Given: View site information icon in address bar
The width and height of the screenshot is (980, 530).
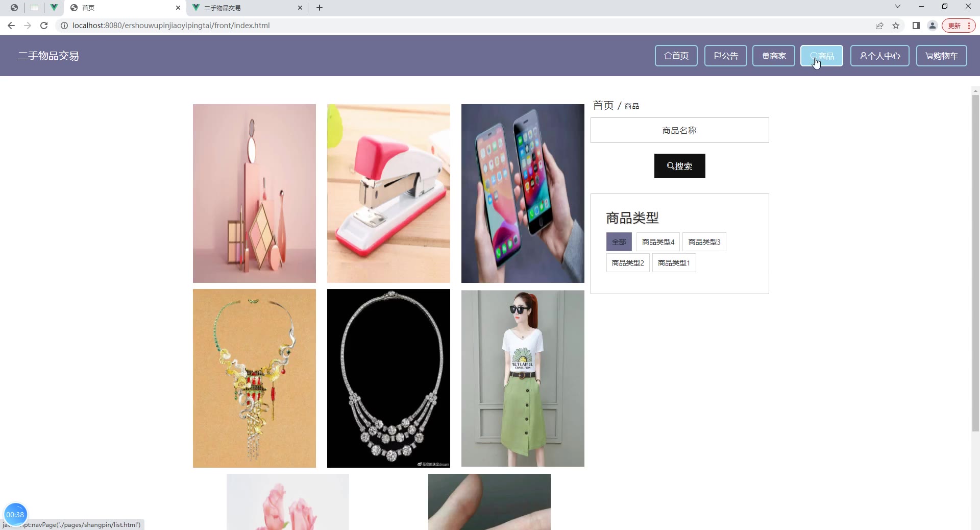Looking at the screenshot, I should click(64, 26).
